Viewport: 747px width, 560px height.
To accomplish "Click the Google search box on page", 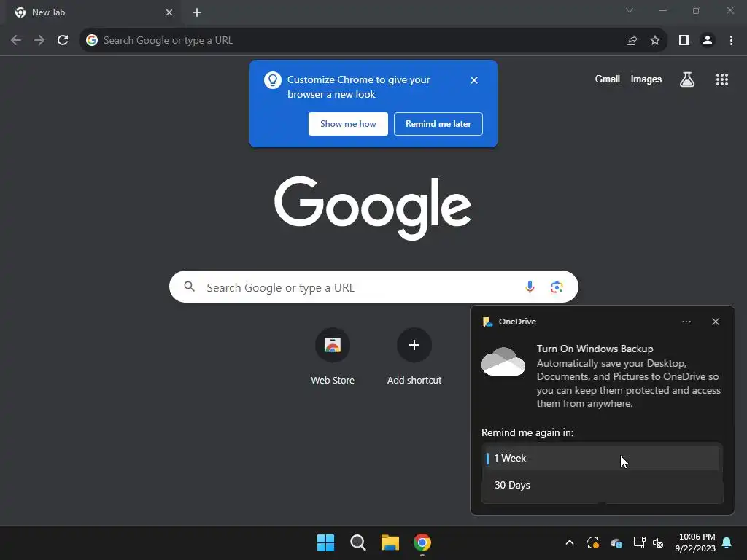I will 373,287.
